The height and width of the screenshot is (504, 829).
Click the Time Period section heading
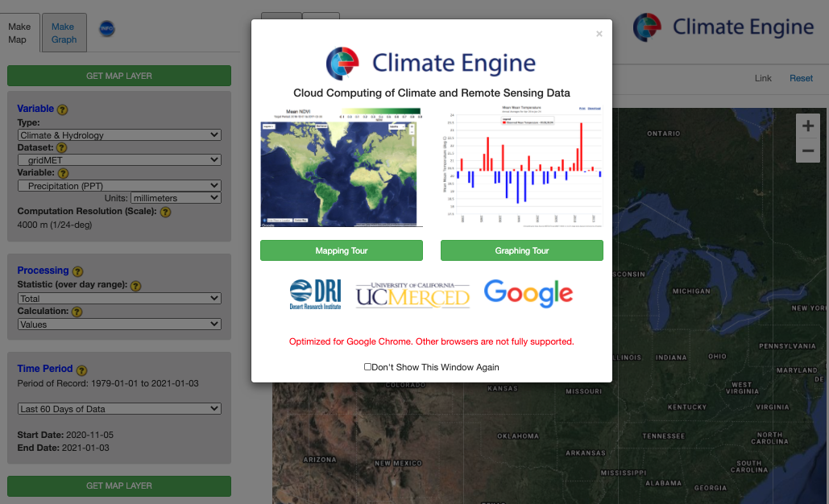tap(45, 368)
